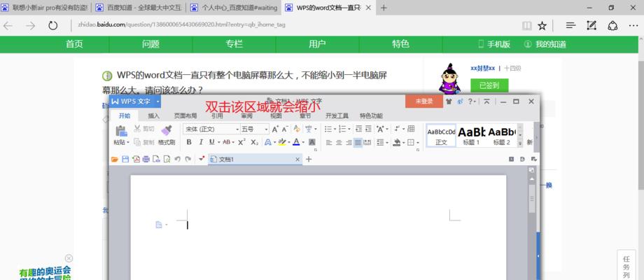The height and width of the screenshot is (280, 644).
Task: Click the WPS skin shirt icon
Action: tap(449, 101)
